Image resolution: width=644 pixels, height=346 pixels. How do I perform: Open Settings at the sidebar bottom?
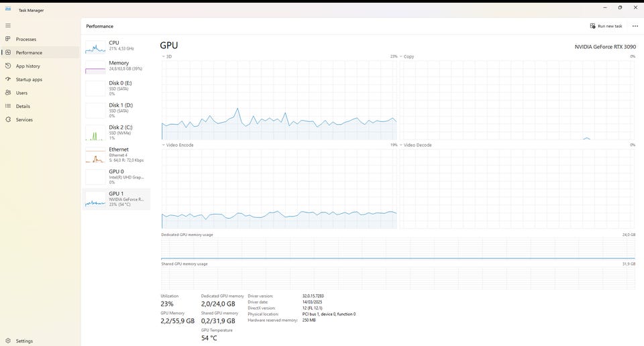40,341
